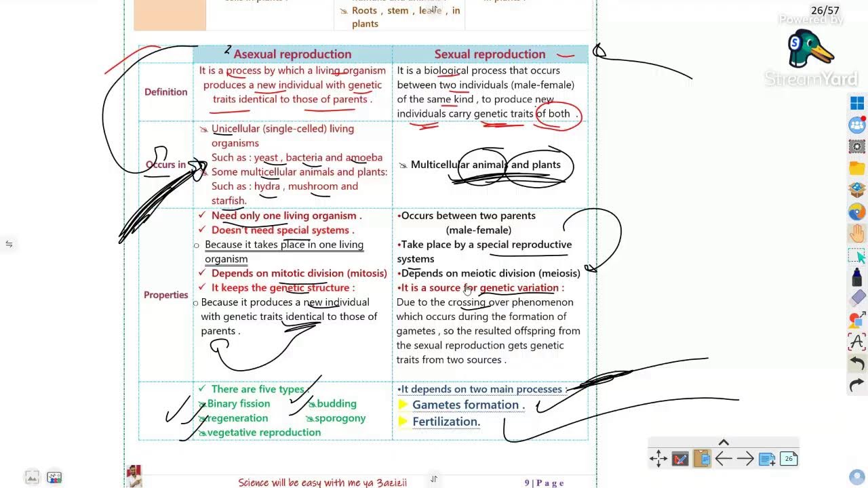Click '9 | Page' footer number
This screenshot has height=488, width=868.
544,483
